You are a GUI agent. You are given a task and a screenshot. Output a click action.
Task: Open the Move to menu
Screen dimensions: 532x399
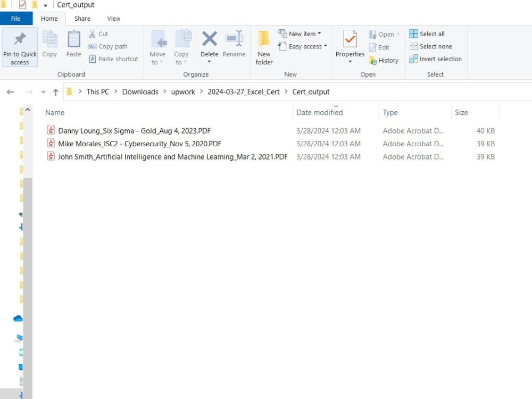click(x=157, y=48)
